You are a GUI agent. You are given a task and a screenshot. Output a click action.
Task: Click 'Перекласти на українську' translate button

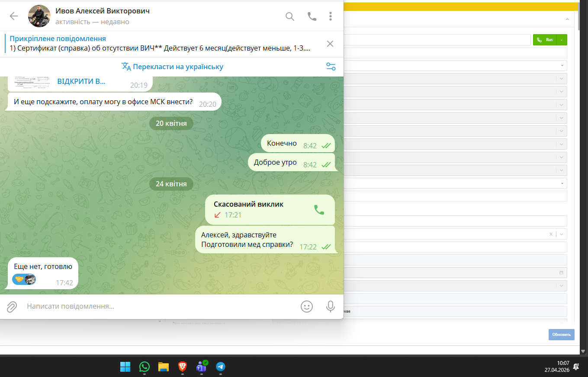(173, 67)
